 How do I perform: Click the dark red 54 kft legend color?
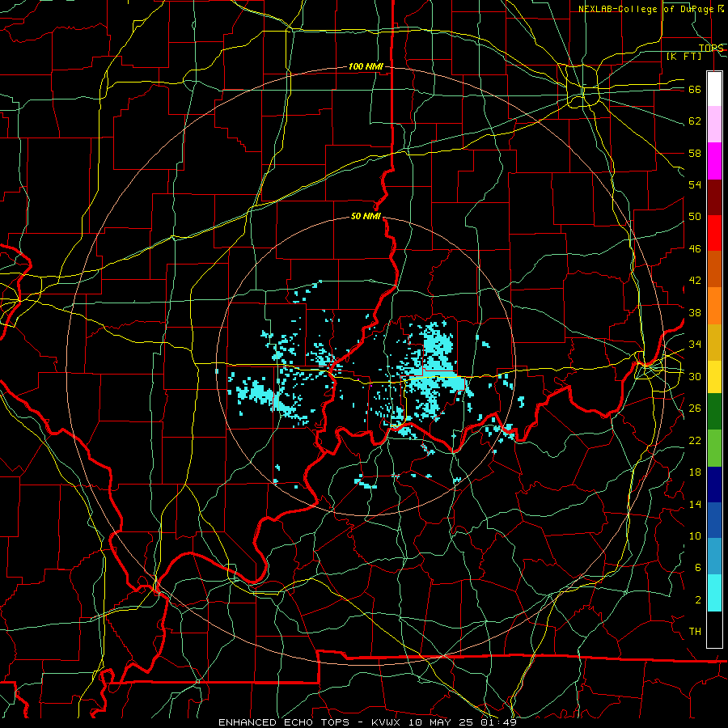(x=714, y=197)
